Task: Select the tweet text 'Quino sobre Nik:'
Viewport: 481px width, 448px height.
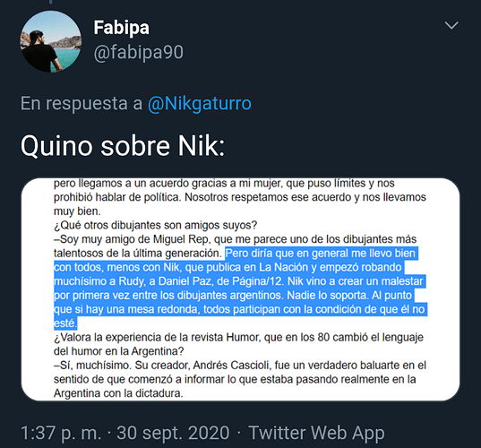Action: (x=123, y=146)
